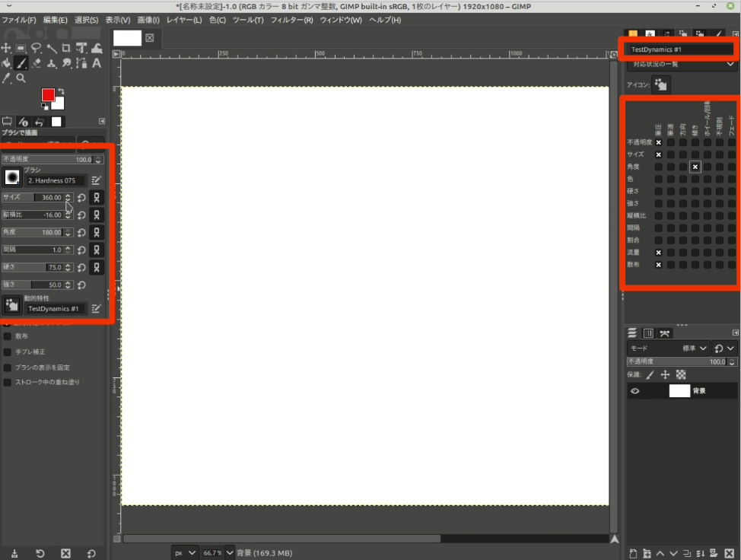Enable the 手ブレ補正 checkbox
This screenshot has width=741, height=560.
coord(8,352)
